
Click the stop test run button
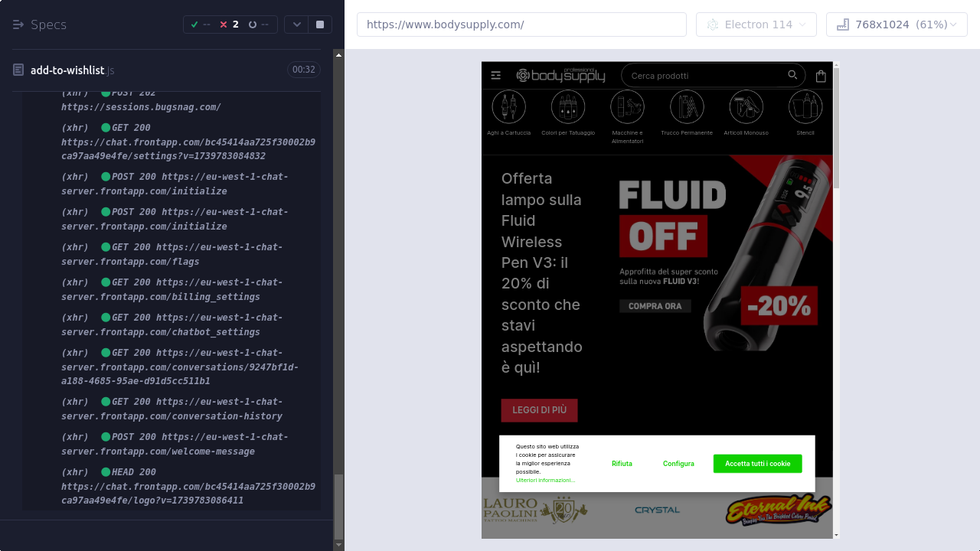[x=320, y=24]
